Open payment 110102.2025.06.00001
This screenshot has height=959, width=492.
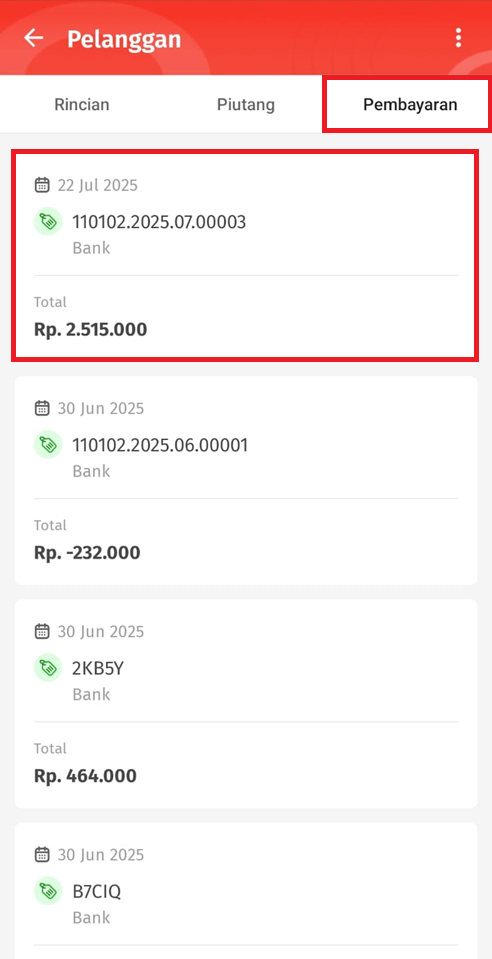(x=245, y=480)
